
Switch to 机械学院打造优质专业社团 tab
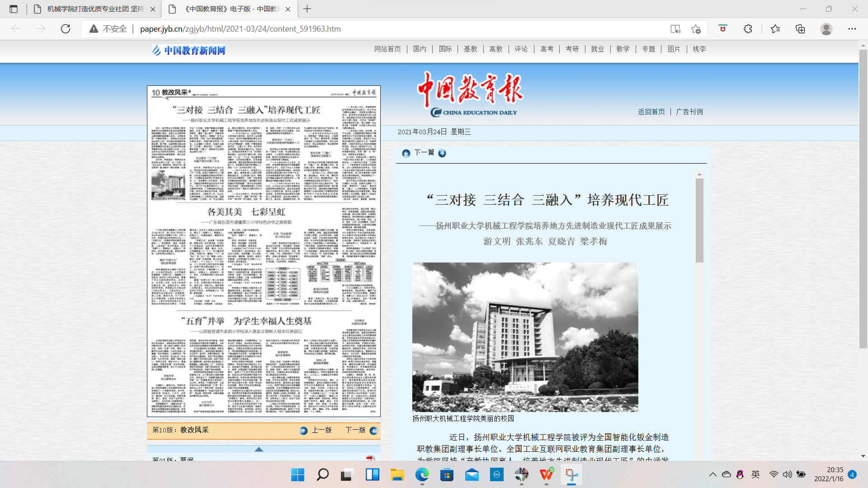coord(95,9)
